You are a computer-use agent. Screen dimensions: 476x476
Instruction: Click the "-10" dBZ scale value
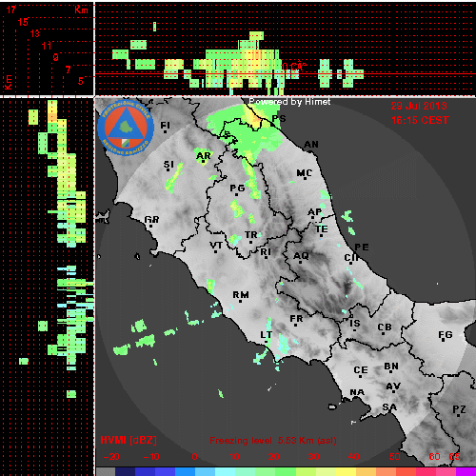click(151, 457)
